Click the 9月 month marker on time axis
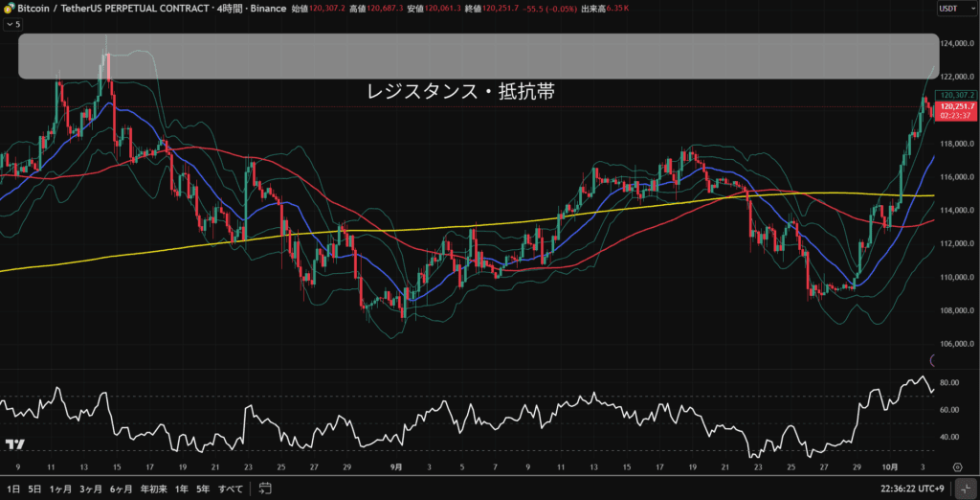Screen dimensions: 980x500 pyautogui.click(x=395, y=466)
